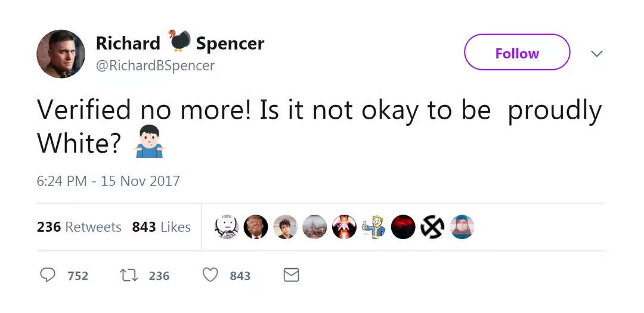Screen dimensions: 644x313
Task: Open the black-and-white symbol liker avatar
Action: [432, 227]
